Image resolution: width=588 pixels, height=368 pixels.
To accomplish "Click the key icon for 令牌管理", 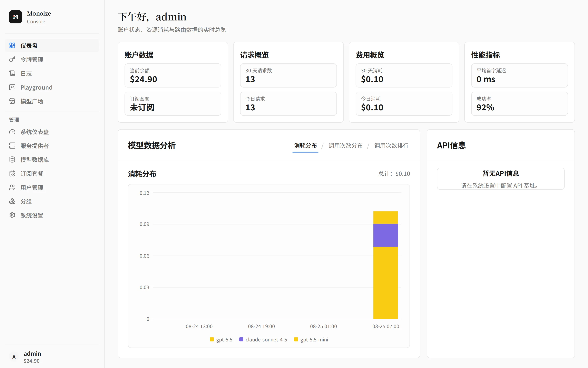I will [12, 59].
